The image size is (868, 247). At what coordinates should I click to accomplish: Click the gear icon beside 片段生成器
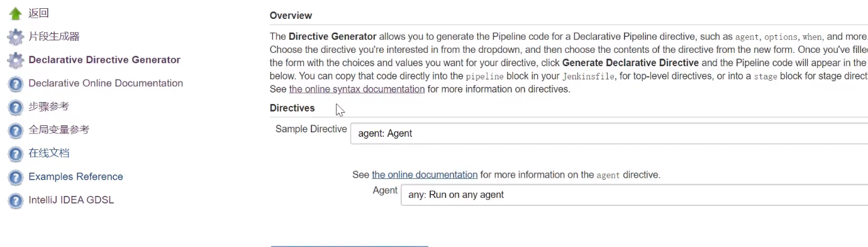tap(15, 37)
